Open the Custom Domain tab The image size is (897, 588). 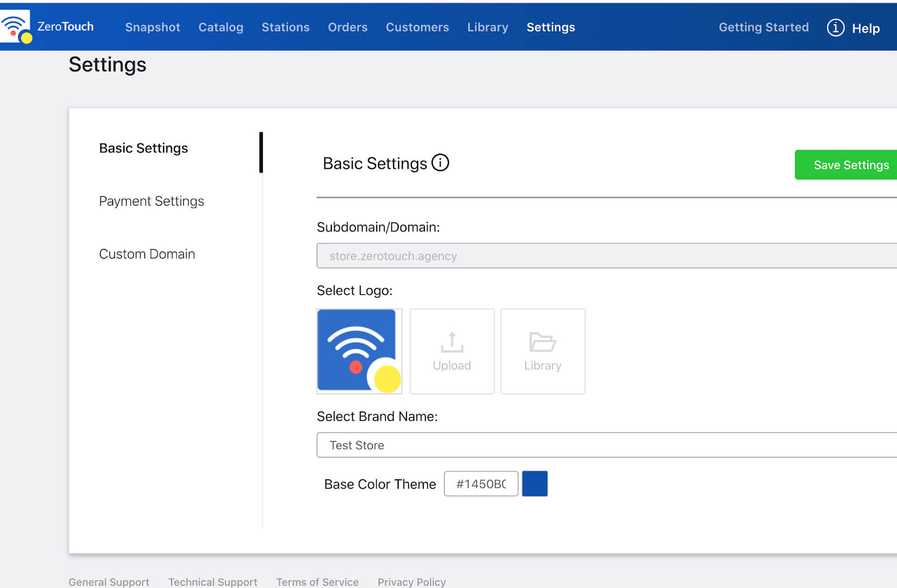coord(147,254)
